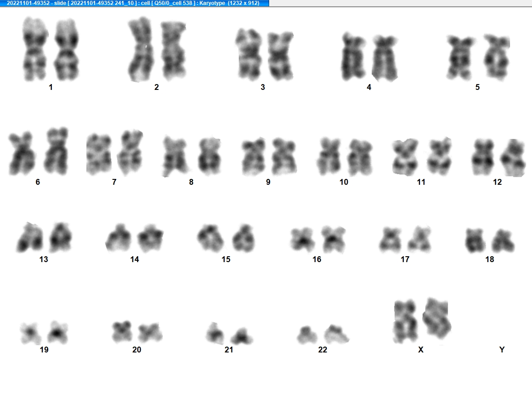
Task: Click left chromosome 7 image
Action: 99,155
